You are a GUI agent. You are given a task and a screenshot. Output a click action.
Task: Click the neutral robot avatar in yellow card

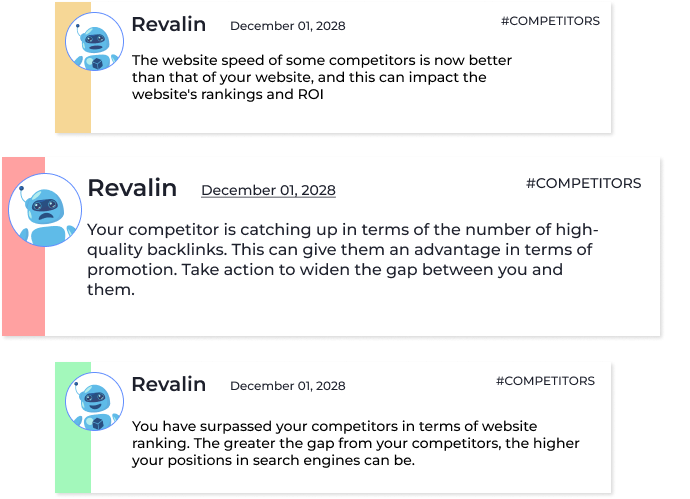pyautogui.click(x=95, y=41)
